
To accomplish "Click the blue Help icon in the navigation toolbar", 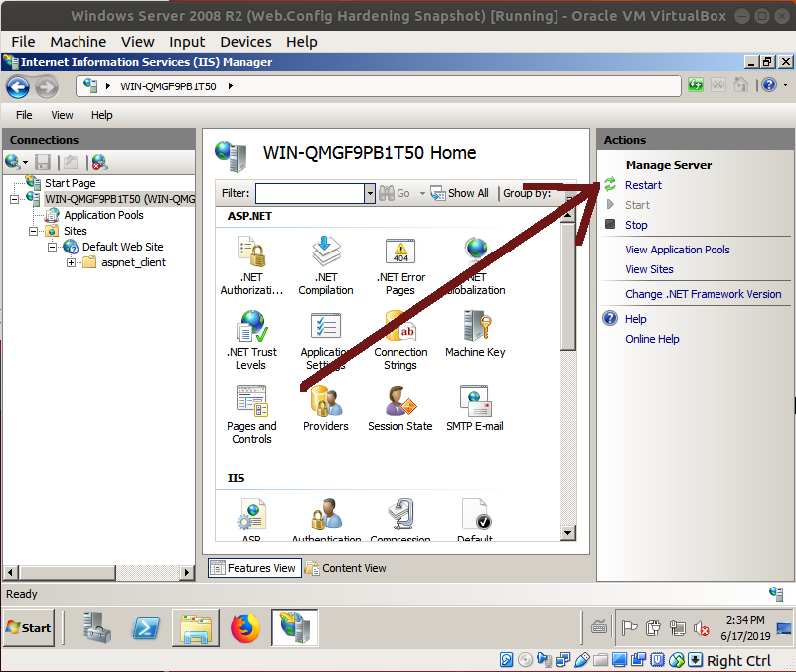I will click(769, 84).
